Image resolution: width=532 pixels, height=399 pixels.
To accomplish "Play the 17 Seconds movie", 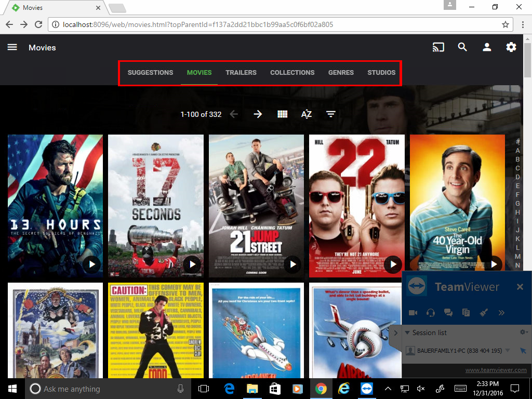I will [x=192, y=264].
